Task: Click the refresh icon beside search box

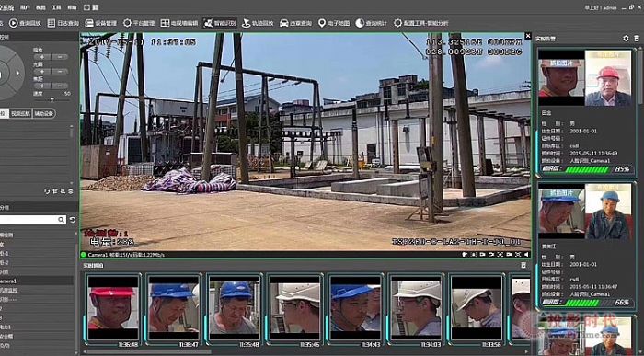Action: coord(73,220)
